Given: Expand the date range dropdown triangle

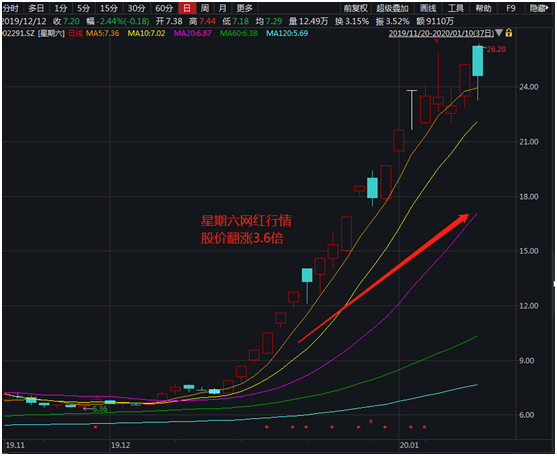Looking at the screenshot, I should coord(499,33).
